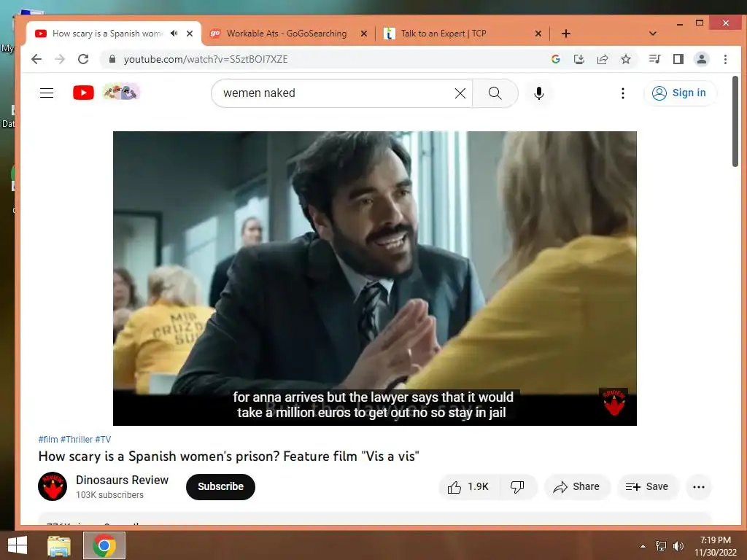Click the video player to pause
Viewport: 747px width, 560px height.
(x=374, y=278)
